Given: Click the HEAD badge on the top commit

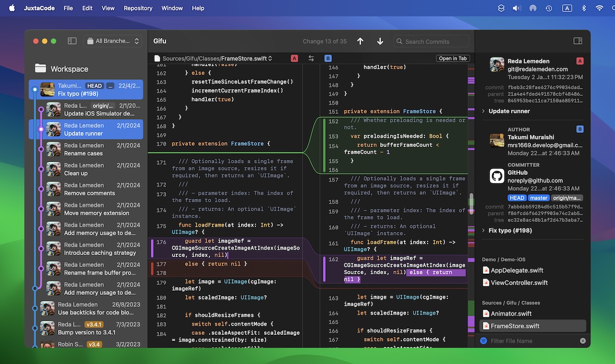Looking at the screenshot, I should coord(94,86).
